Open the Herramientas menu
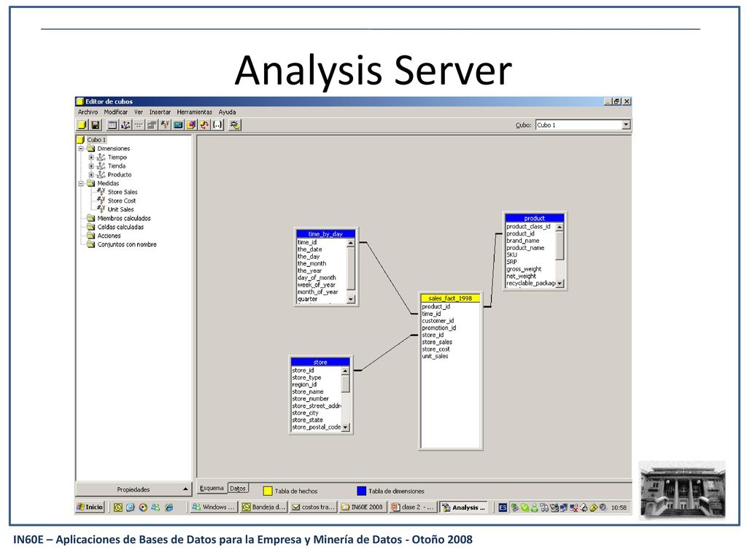This screenshot has height=560, width=747. coord(194,112)
